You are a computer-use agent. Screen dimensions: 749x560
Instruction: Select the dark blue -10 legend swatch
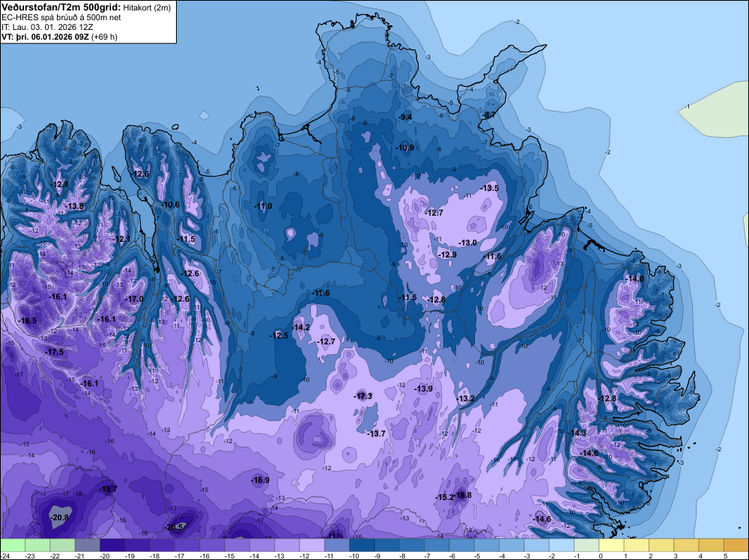pyautogui.click(x=362, y=545)
